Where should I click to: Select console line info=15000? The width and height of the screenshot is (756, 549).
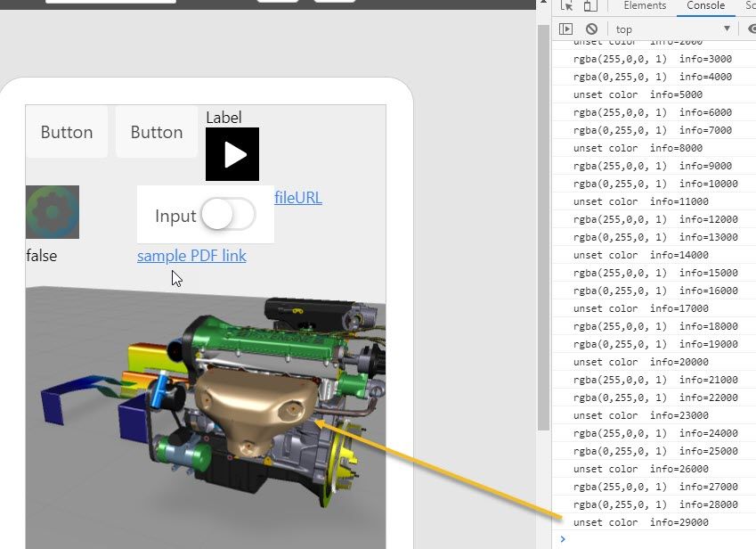click(653, 273)
